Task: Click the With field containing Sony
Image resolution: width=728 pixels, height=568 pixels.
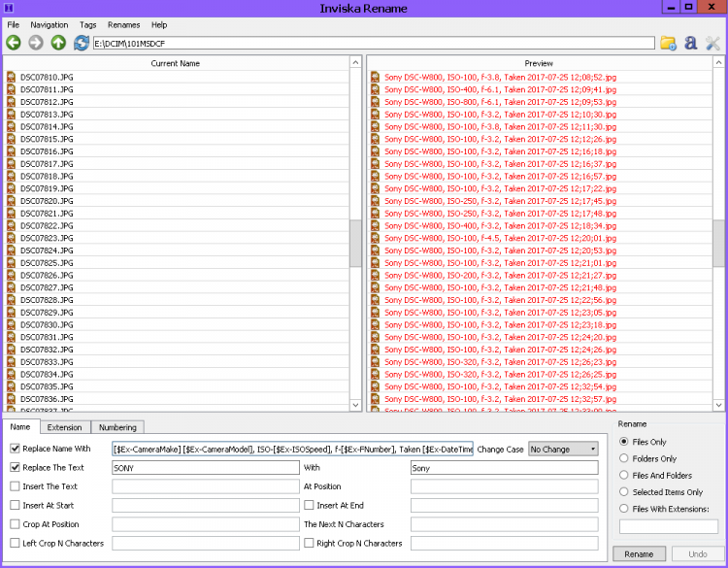Action: point(504,468)
